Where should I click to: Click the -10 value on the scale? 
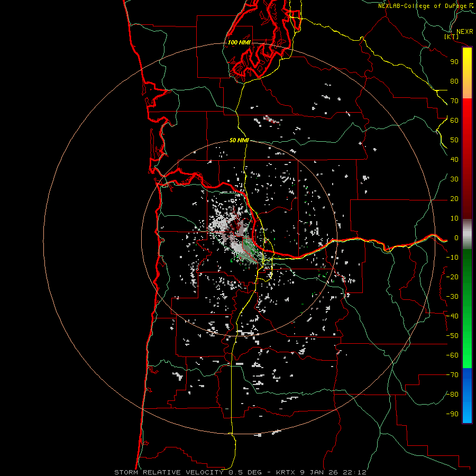tap(452, 258)
